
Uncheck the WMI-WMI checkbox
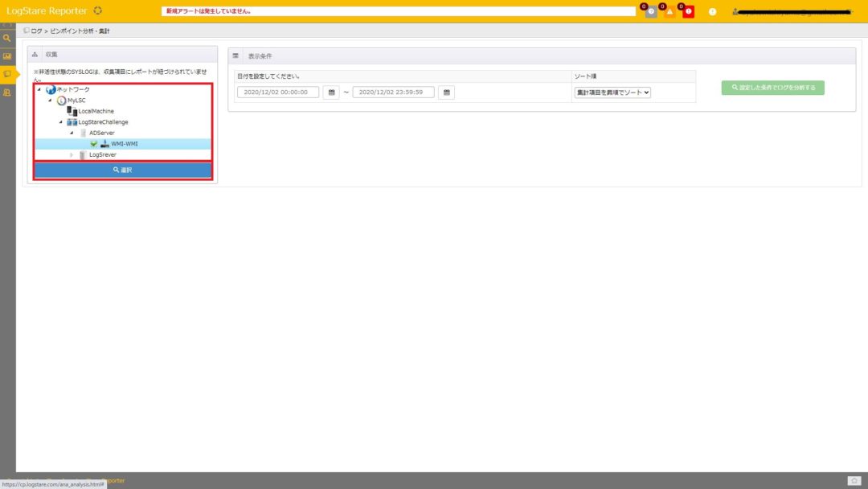tap(94, 144)
